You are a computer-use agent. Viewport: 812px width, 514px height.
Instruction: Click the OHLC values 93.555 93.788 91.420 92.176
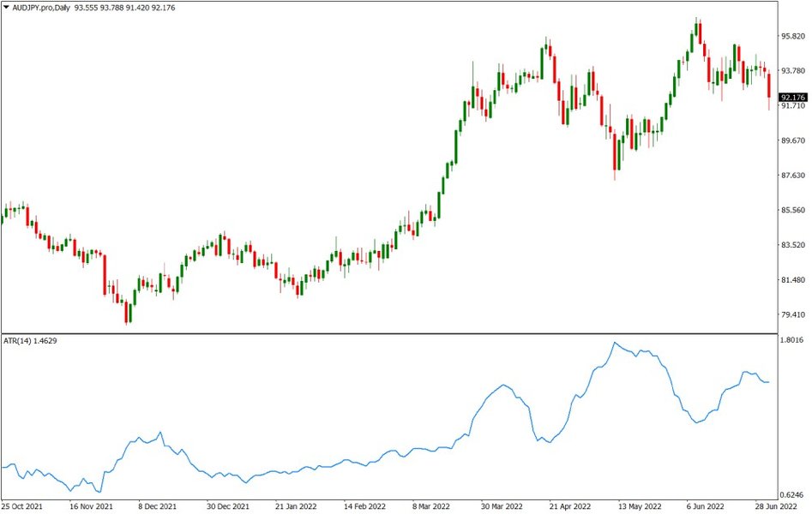tap(124, 8)
